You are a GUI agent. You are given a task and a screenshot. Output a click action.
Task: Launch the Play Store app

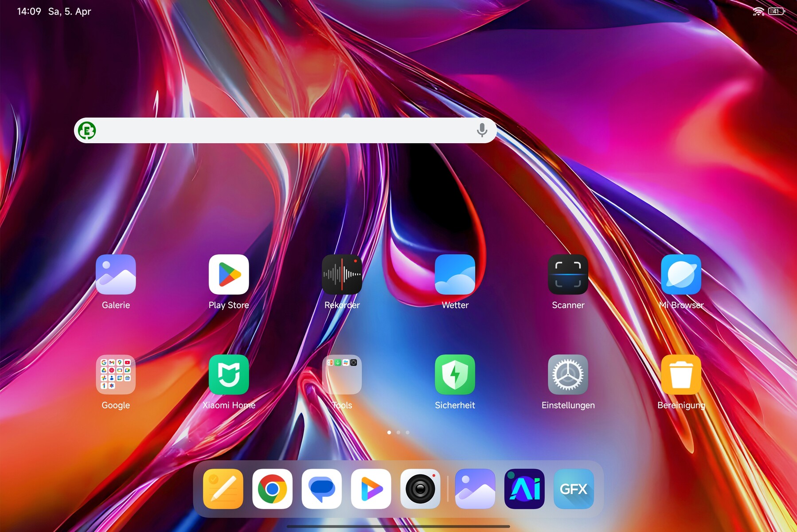click(229, 274)
